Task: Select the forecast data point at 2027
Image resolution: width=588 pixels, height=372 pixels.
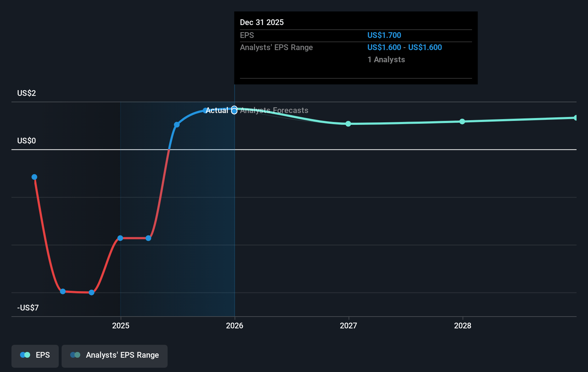Action: (x=348, y=124)
